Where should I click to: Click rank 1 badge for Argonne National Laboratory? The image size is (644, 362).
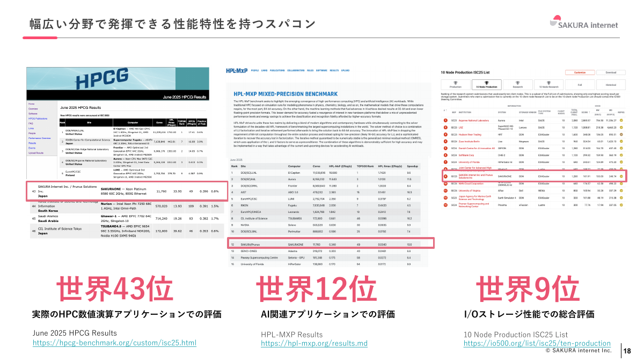coord(445,120)
